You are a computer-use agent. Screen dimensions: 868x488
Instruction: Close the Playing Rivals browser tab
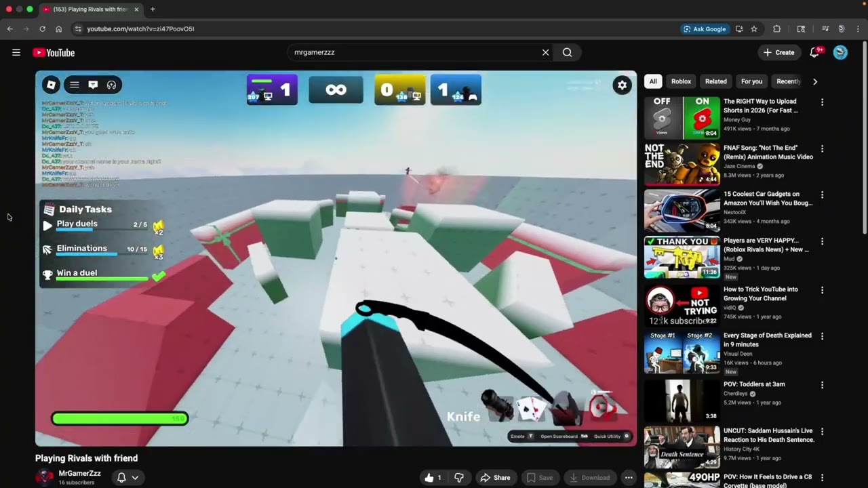[x=136, y=9]
